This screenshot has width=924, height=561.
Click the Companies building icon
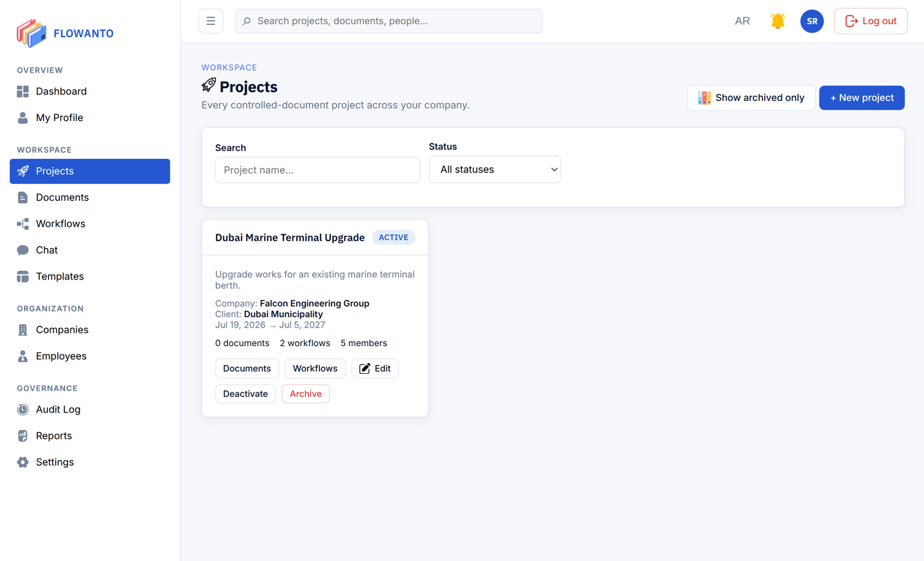pyautogui.click(x=23, y=330)
